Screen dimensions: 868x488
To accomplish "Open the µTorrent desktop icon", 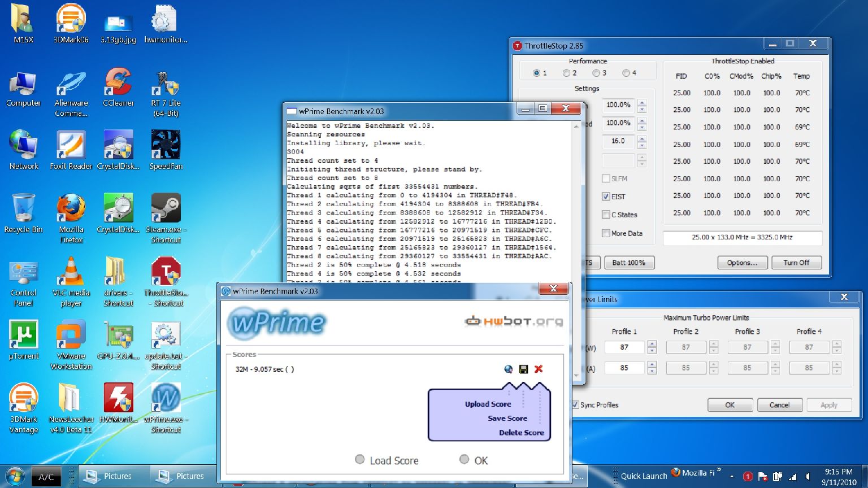I will [23, 340].
